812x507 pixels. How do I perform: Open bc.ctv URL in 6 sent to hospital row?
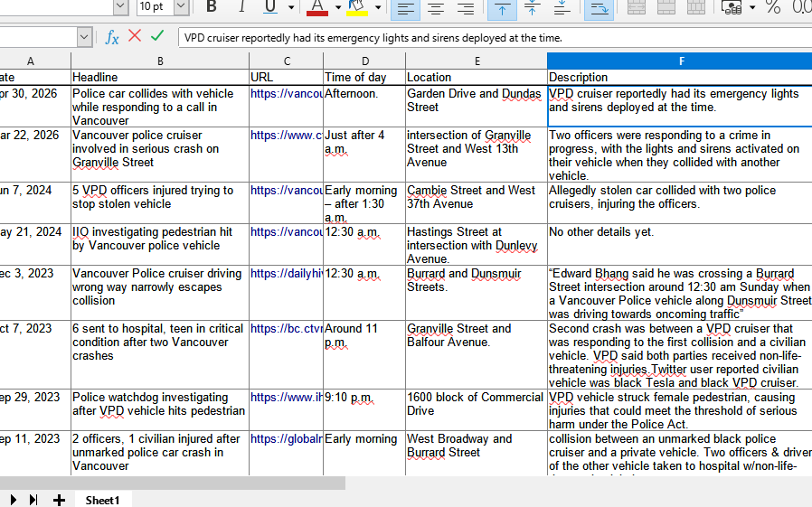point(287,329)
